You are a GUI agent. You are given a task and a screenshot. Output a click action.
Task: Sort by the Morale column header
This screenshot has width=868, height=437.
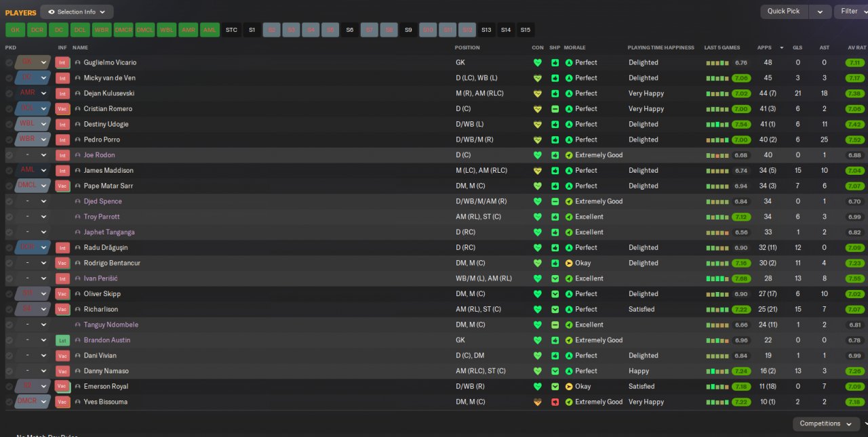[x=574, y=47]
